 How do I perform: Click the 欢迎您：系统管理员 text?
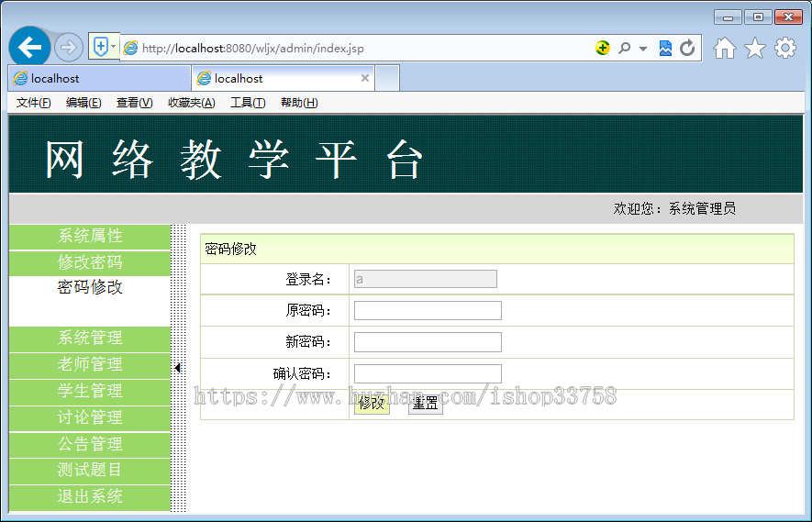[674, 208]
